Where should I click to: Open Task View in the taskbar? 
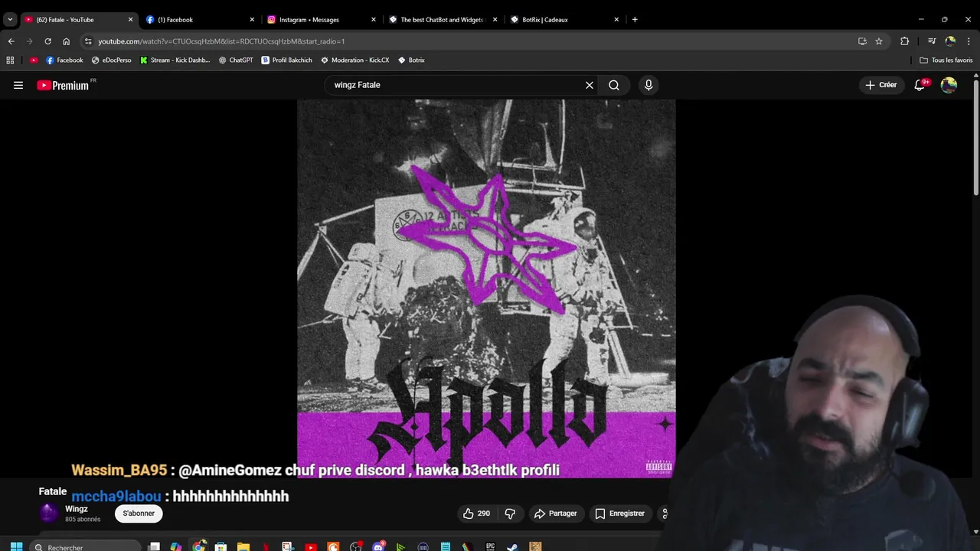pyautogui.click(x=154, y=547)
